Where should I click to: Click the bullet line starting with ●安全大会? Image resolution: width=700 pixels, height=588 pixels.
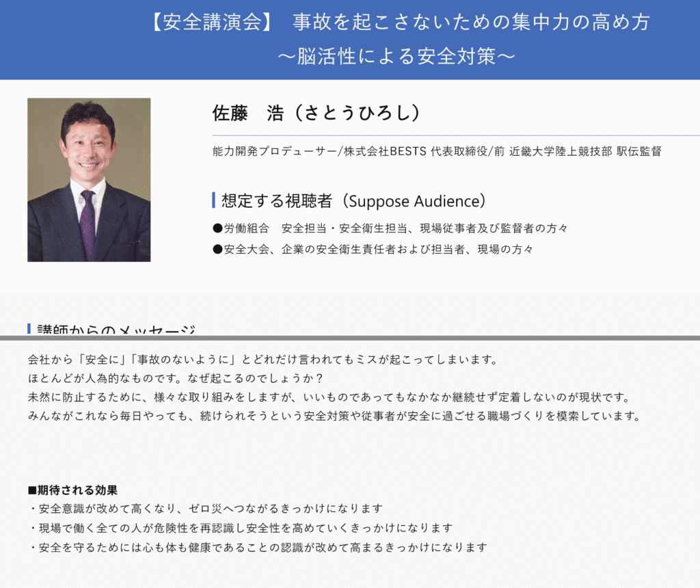point(373,249)
